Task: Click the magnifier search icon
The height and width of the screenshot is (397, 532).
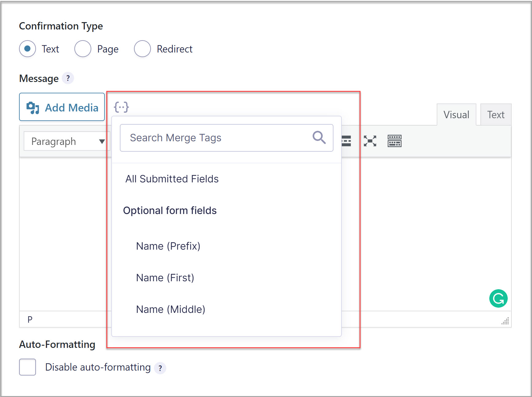Action: [x=319, y=138]
